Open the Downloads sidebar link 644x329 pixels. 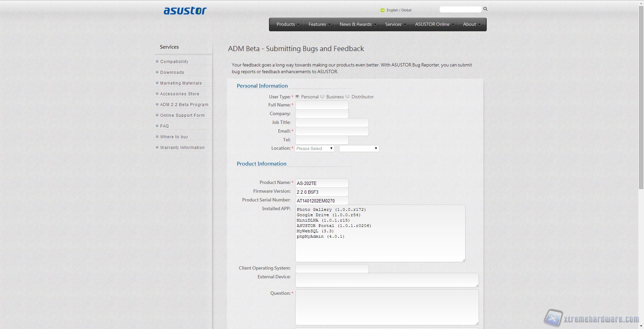172,72
